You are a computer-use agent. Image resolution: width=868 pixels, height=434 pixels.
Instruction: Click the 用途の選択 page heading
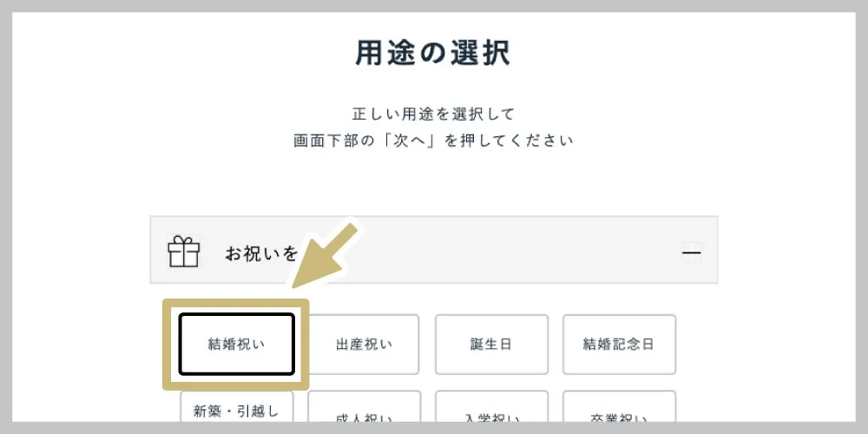[433, 53]
